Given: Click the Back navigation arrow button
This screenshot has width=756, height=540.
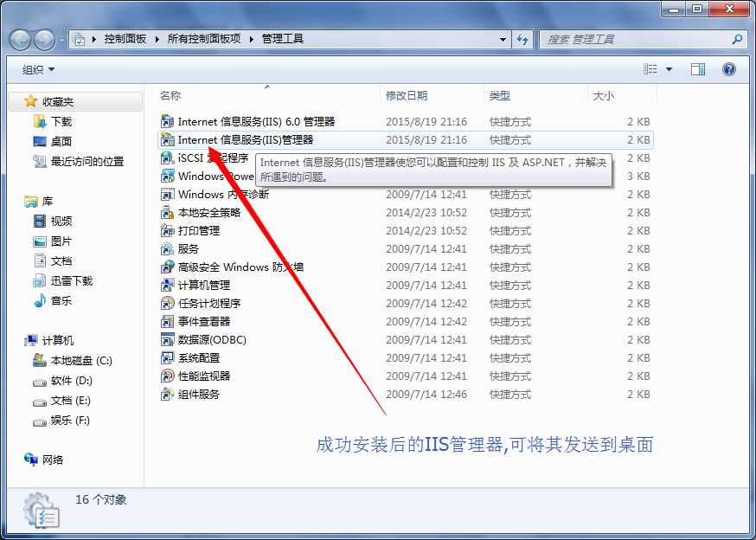Looking at the screenshot, I should pyautogui.click(x=20, y=40).
